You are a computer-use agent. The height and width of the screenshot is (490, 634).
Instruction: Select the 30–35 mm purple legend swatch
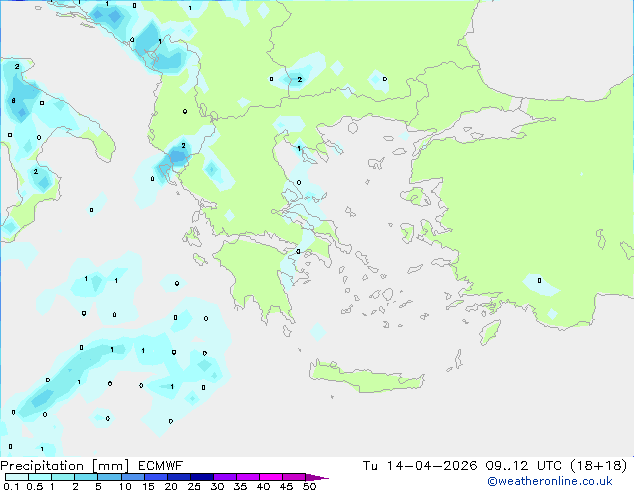[225, 477]
